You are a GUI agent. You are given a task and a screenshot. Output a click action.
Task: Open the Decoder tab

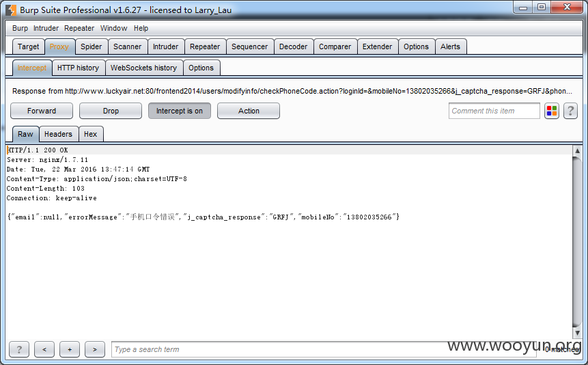click(x=293, y=46)
